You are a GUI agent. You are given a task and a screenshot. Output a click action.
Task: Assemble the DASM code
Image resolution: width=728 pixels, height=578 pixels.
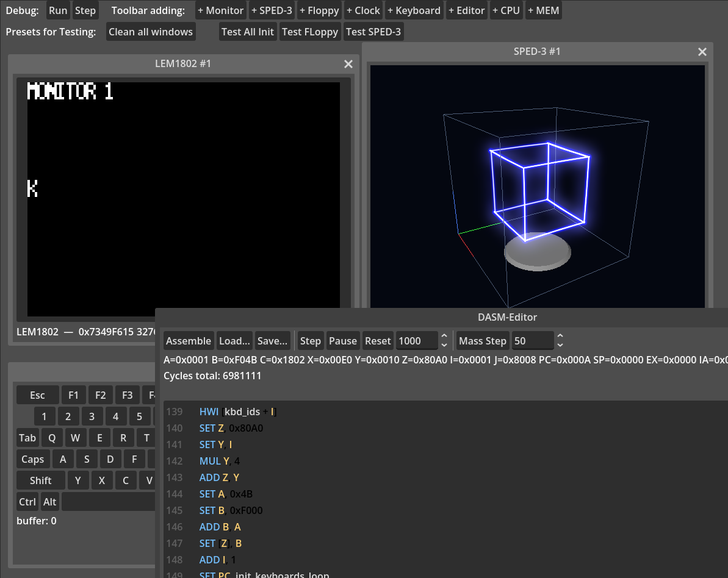click(189, 341)
